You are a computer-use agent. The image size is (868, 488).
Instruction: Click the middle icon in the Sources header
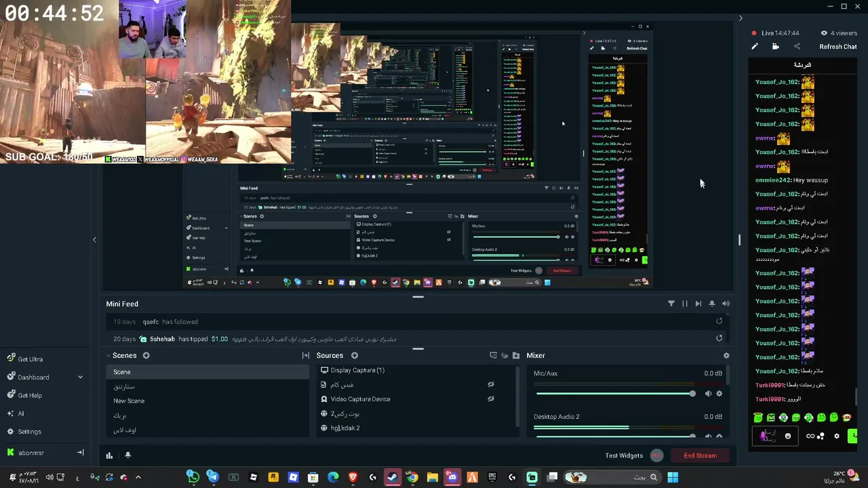(505, 355)
